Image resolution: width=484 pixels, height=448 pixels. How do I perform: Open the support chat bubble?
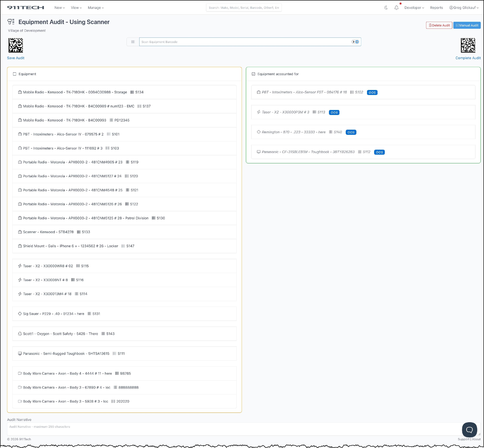(x=469, y=430)
